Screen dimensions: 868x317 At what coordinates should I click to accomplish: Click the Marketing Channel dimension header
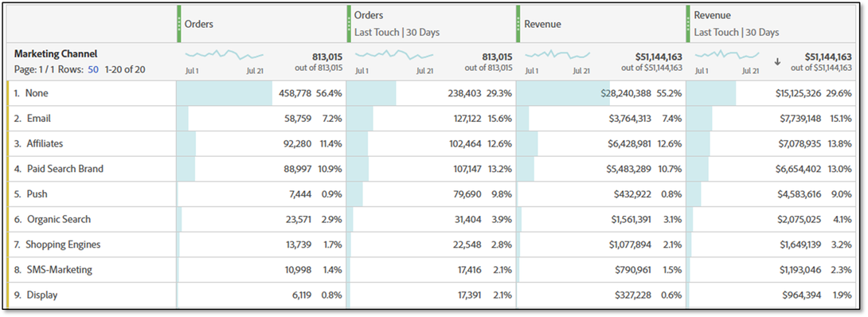coord(56,53)
